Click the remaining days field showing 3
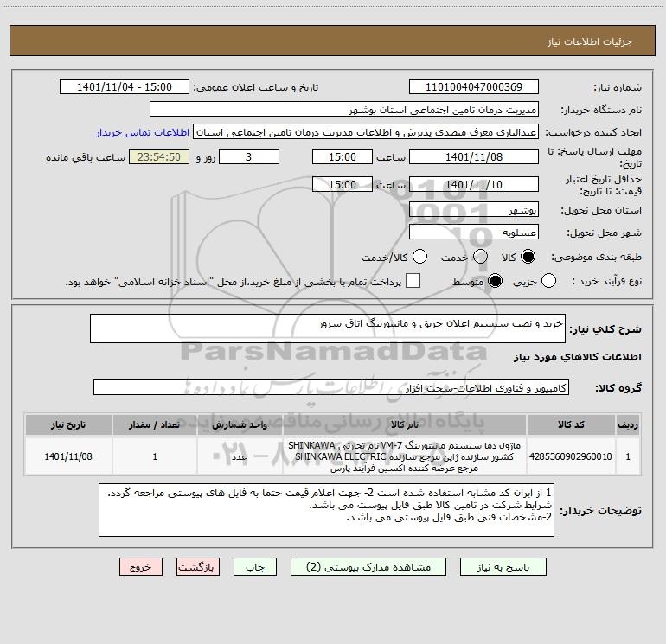This screenshot has width=666, height=644. tap(249, 156)
